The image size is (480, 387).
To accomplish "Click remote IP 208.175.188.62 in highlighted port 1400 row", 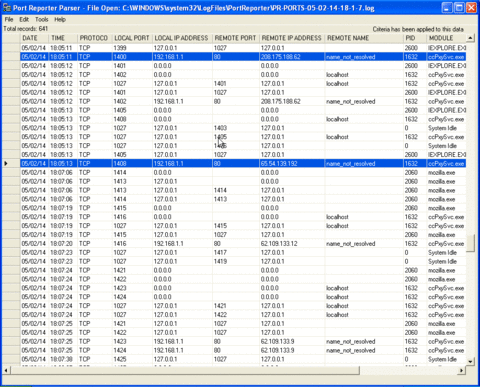I will pos(292,57).
